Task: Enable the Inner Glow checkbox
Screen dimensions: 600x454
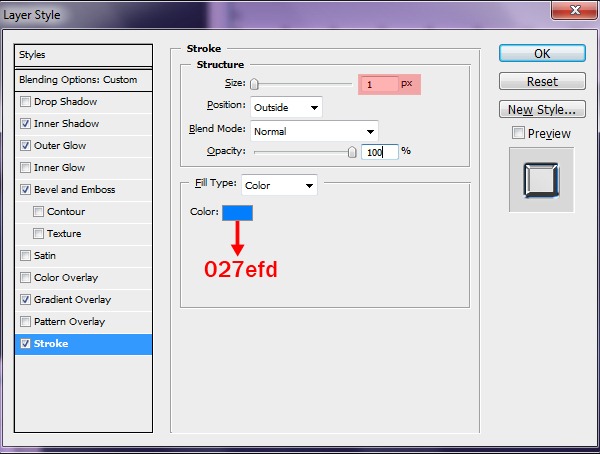Action: [x=25, y=168]
